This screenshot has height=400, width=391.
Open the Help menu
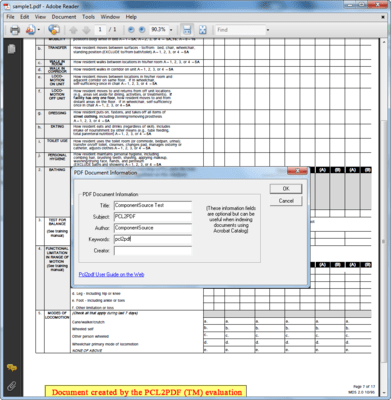[x=131, y=17]
